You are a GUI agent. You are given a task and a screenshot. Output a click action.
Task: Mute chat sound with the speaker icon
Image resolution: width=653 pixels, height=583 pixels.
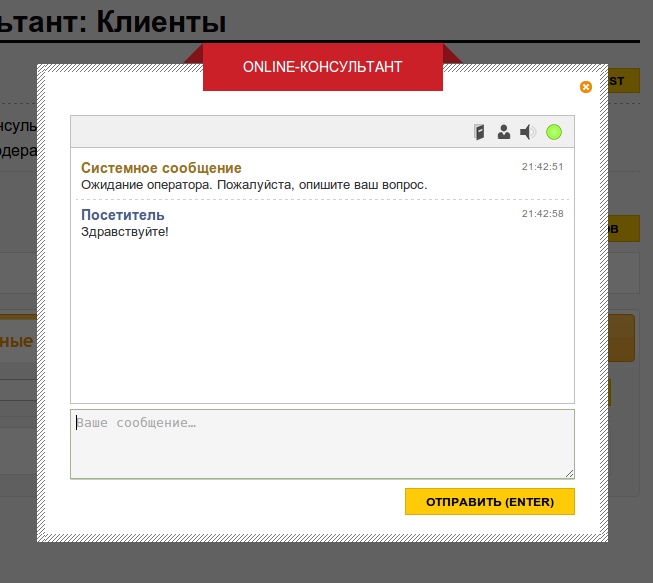(x=528, y=132)
